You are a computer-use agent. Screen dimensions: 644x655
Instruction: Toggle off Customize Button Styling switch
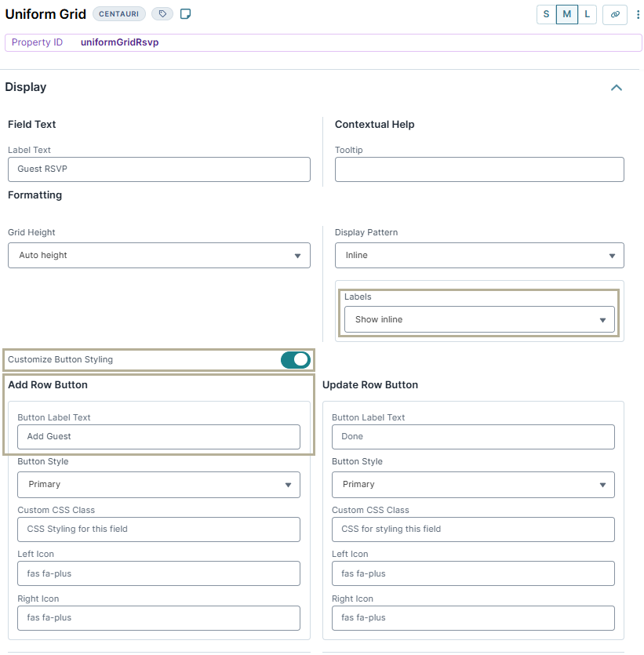coord(296,360)
